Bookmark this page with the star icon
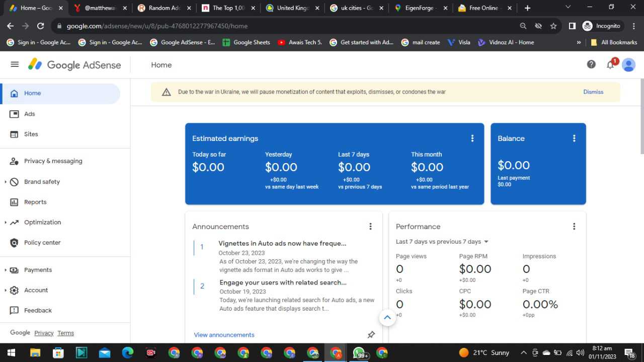The height and width of the screenshot is (362, 644). [553, 26]
